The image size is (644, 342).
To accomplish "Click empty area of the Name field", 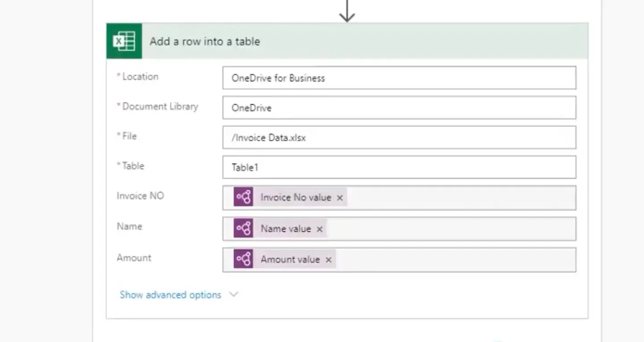I will [452, 229].
